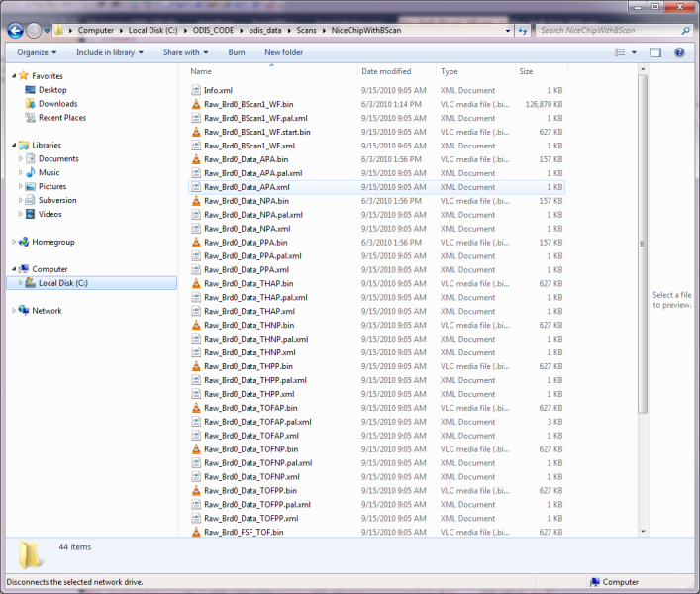Click the Search NiceChipWithBScan input box

click(609, 30)
